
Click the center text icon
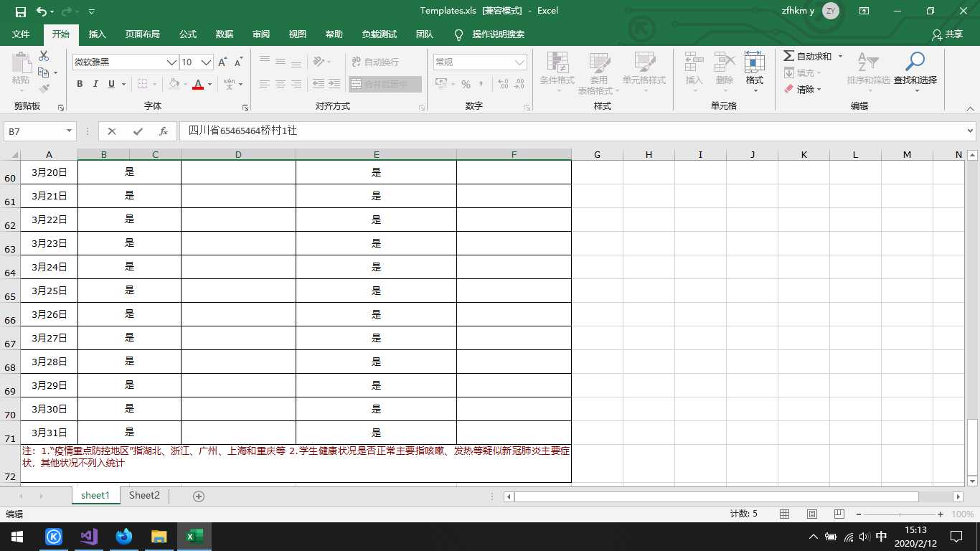(x=281, y=84)
